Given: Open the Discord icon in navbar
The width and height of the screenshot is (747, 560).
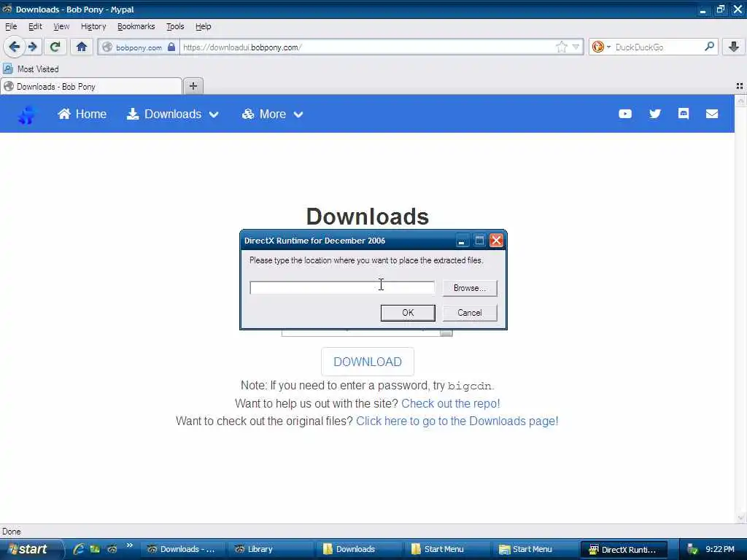Looking at the screenshot, I should coord(683,113).
